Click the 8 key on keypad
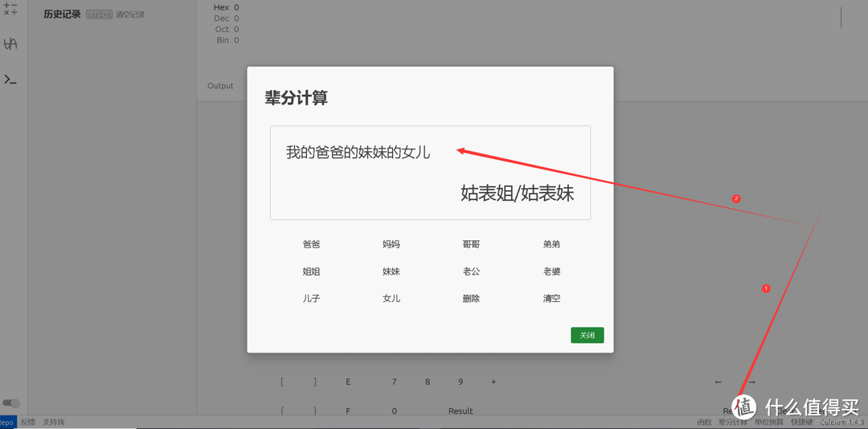This screenshot has height=429, width=868. [428, 382]
